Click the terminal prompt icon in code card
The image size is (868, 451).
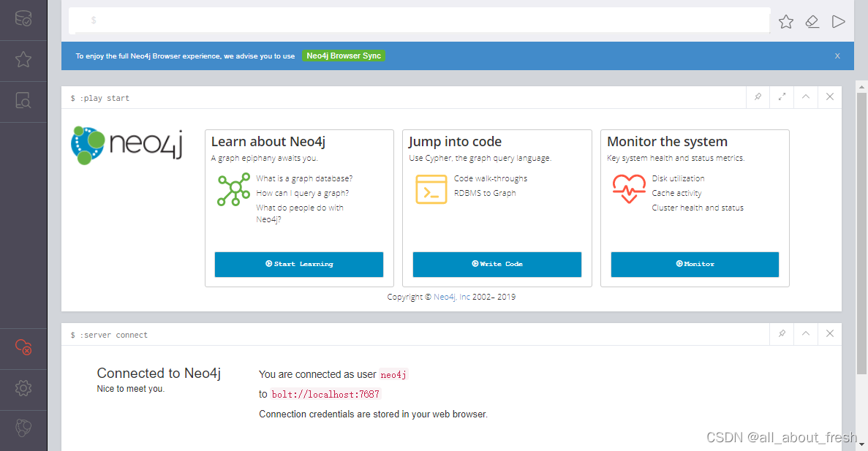tap(431, 189)
